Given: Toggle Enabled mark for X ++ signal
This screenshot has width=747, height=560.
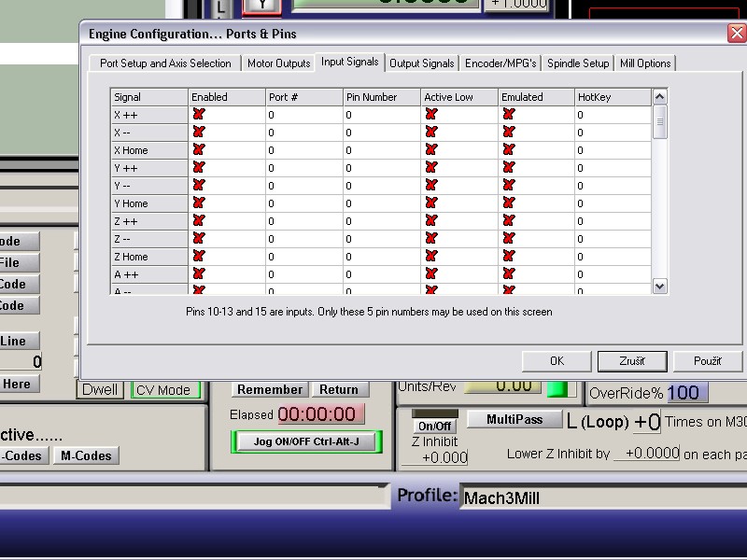Looking at the screenshot, I should point(198,115).
